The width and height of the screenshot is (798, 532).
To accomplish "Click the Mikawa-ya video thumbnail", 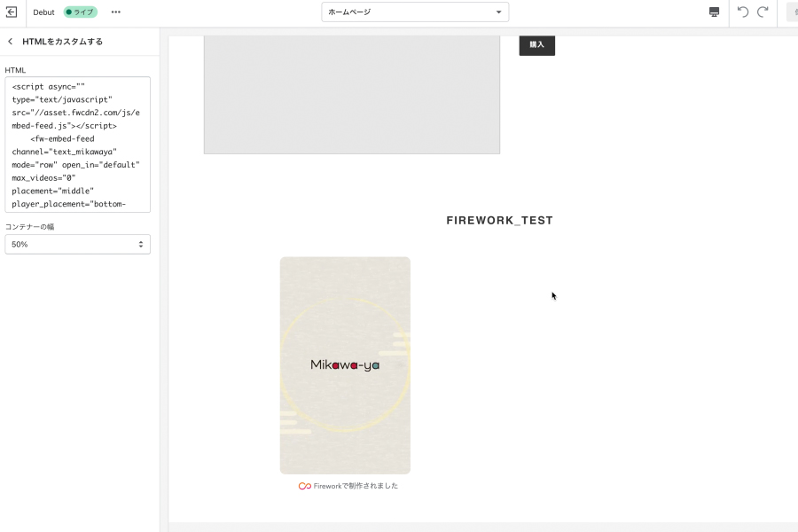I will pos(345,365).
